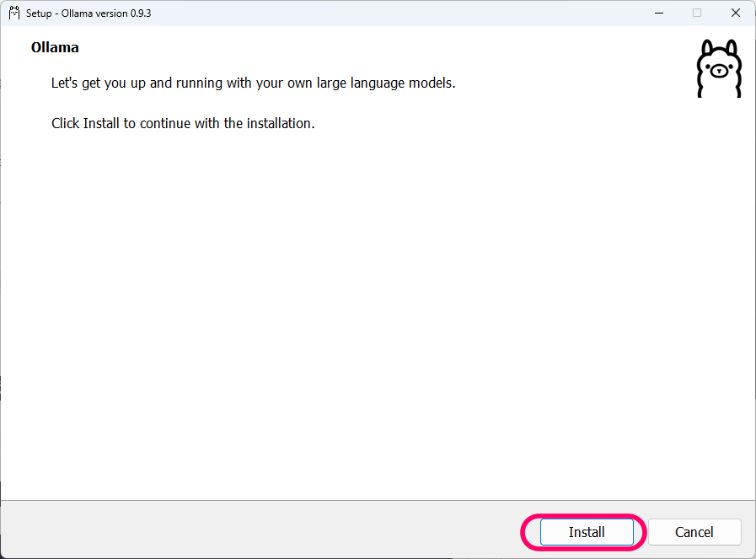Click the "Let's get you up and running" text
Screen dimensions: 756x559
pyautogui.click(x=253, y=83)
